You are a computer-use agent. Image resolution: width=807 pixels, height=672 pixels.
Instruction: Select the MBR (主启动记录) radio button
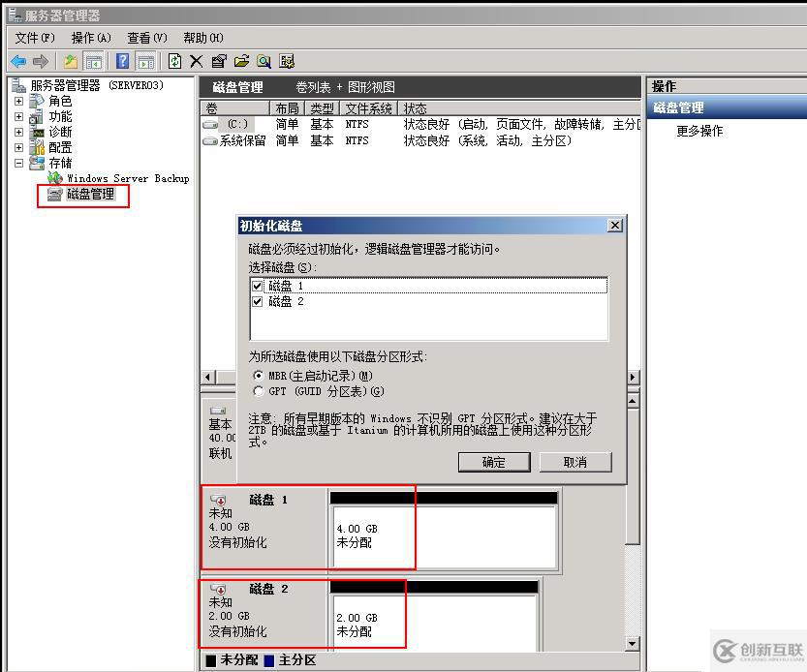[259, 376]
